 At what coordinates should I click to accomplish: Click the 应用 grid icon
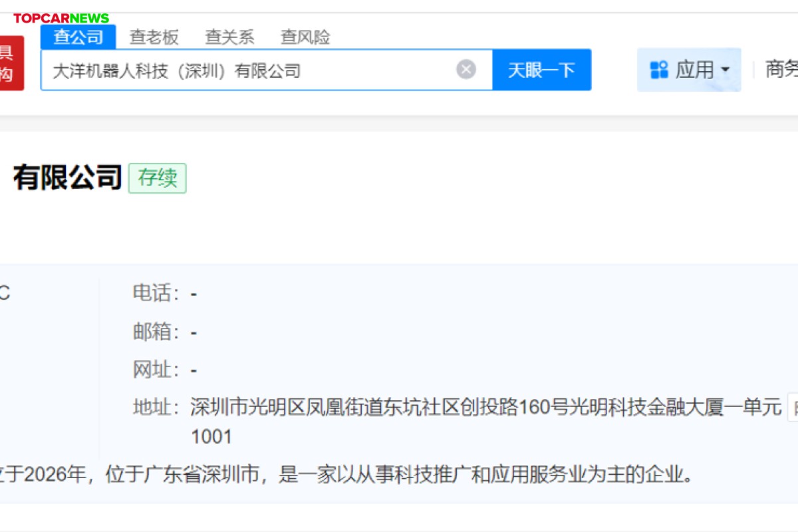coord(659,70)
